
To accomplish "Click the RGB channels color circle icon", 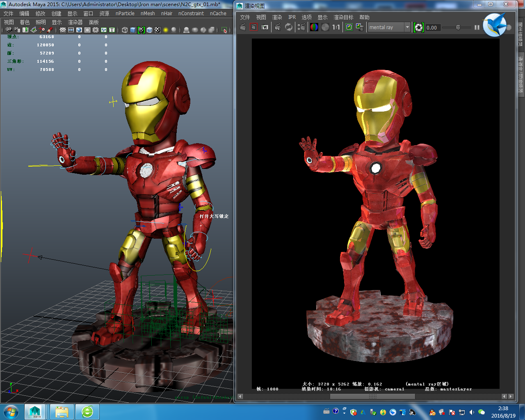I will [314, 27].
